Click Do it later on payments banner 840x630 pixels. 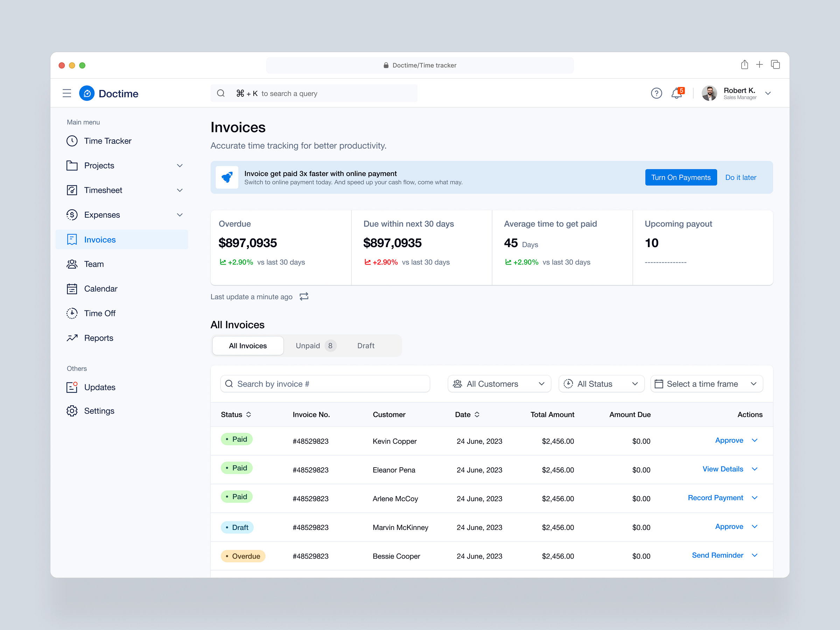coord(740,177)
